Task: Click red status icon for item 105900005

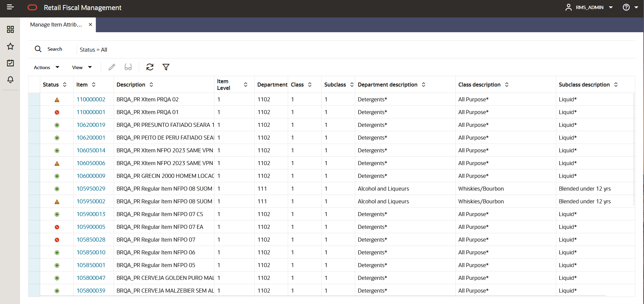Action: (x=57, y=227)
